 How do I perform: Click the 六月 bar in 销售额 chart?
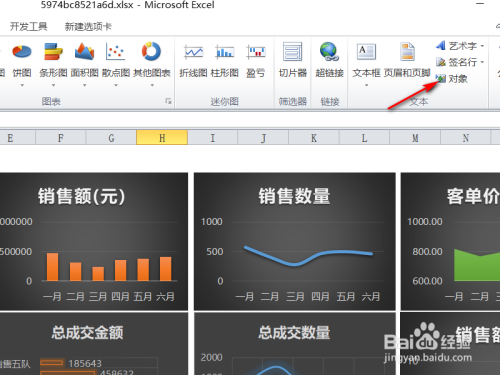coord(166,269)
